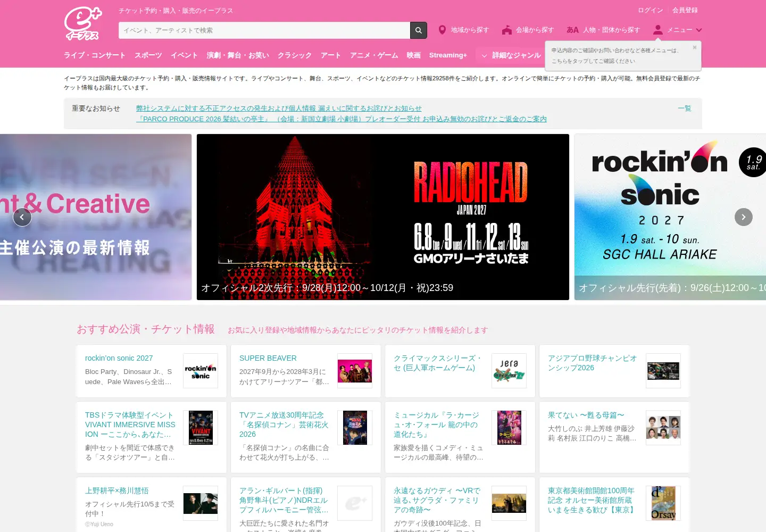Screen dimensions: 766x532
Task: Open the アニメ・ゲーム category
Action: point(374,55)
